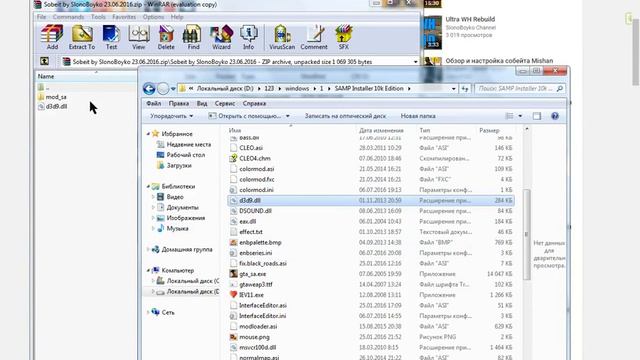Run VirusScan in WinRAR
Viewport: 640px width, 360px height.
282,37
